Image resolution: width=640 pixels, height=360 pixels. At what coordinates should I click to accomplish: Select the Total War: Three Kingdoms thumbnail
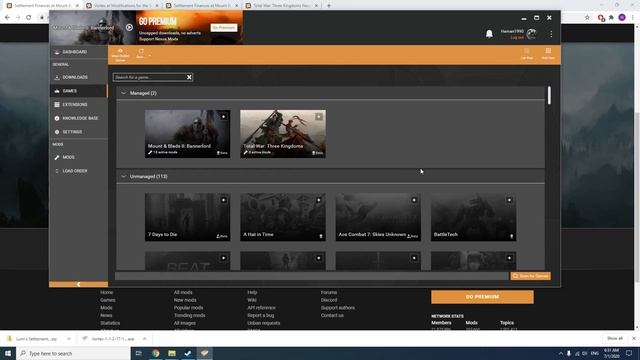283,133
